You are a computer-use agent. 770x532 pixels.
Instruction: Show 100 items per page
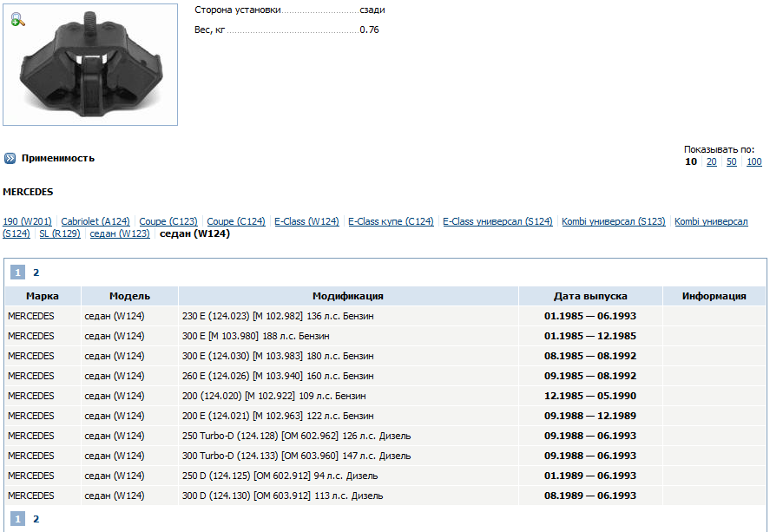tap(754, 161)
